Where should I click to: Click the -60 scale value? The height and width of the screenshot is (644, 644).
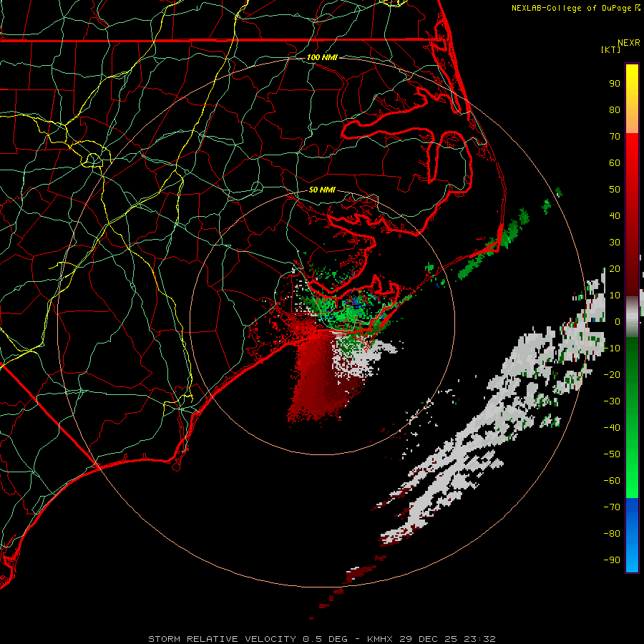[612, 481]
